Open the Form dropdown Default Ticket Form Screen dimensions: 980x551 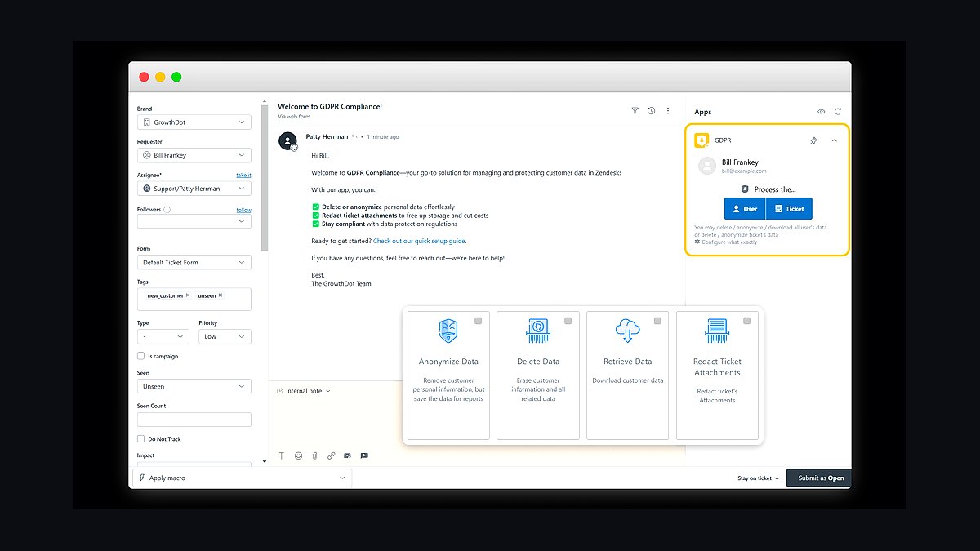click(194, 262)
